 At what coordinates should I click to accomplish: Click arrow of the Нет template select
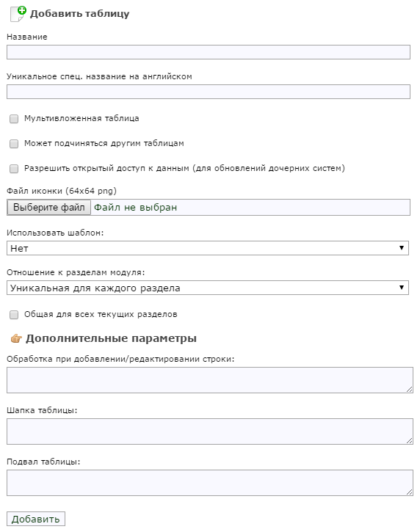click(x=402, y=248)
